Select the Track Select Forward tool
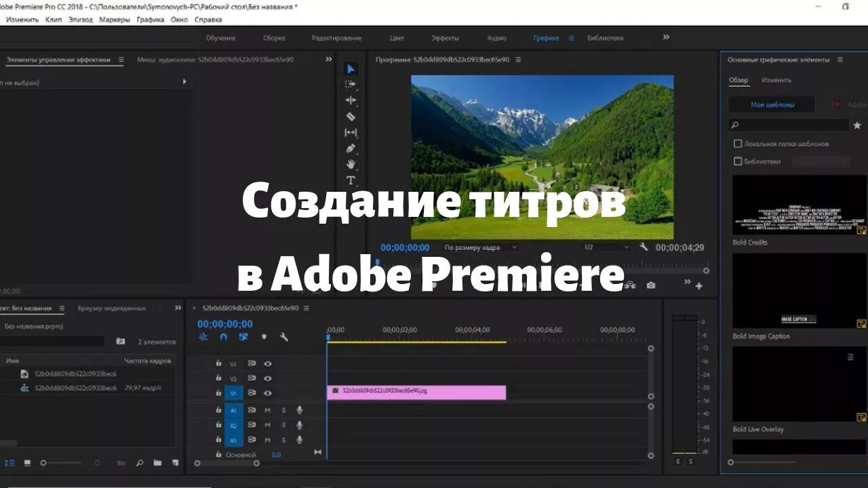This screenshot has width=868, height=488. 351,84
